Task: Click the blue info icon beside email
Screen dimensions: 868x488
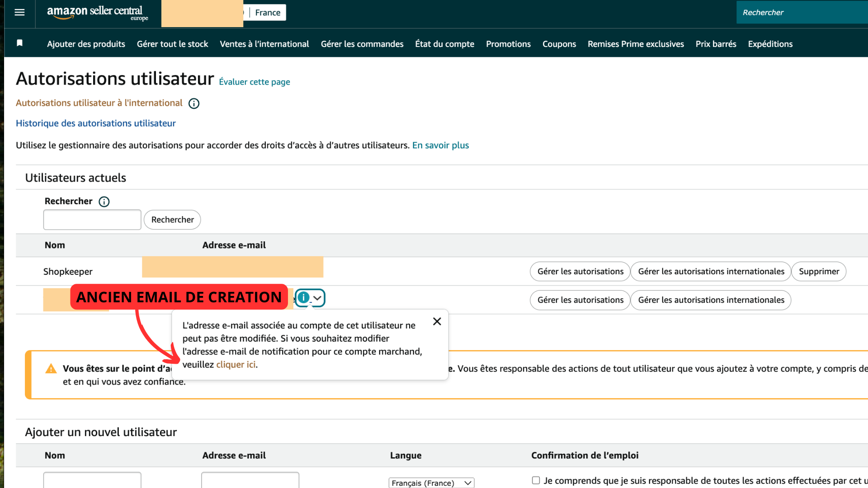Action: click(x=303, y=298)
